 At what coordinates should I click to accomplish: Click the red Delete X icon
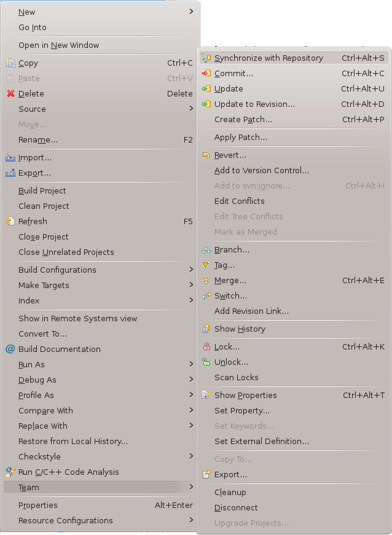point(10,94)
